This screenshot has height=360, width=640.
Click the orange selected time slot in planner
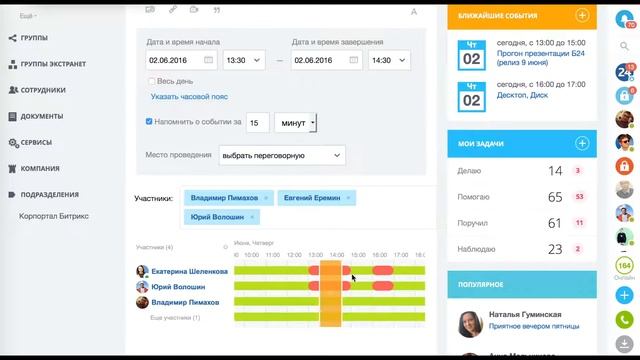[330, 294]
